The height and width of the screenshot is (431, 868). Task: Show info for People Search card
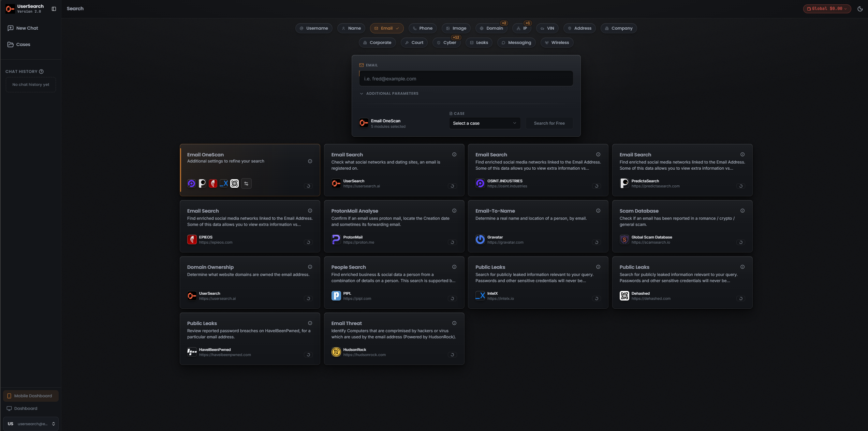tap(454, 267)
